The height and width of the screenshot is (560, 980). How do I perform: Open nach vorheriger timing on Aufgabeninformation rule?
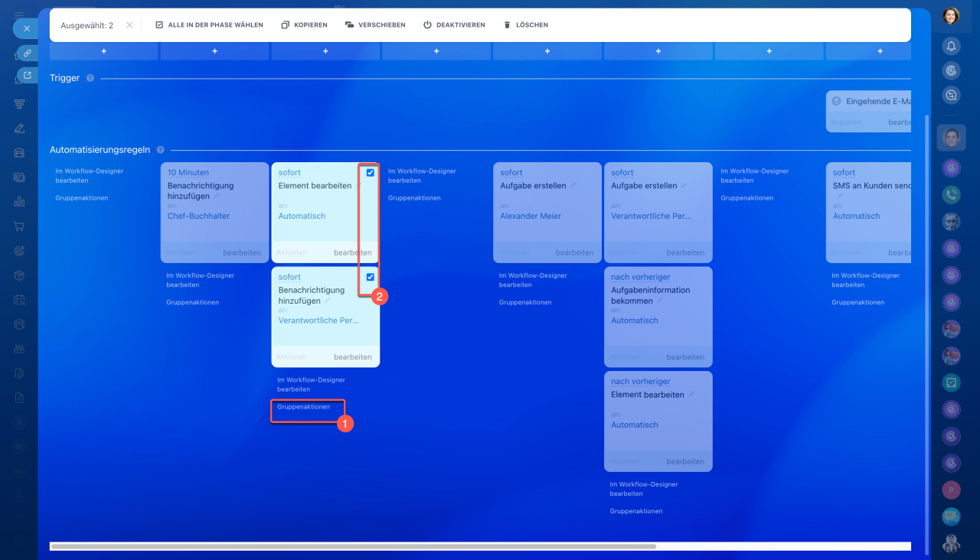pos(640,277)
